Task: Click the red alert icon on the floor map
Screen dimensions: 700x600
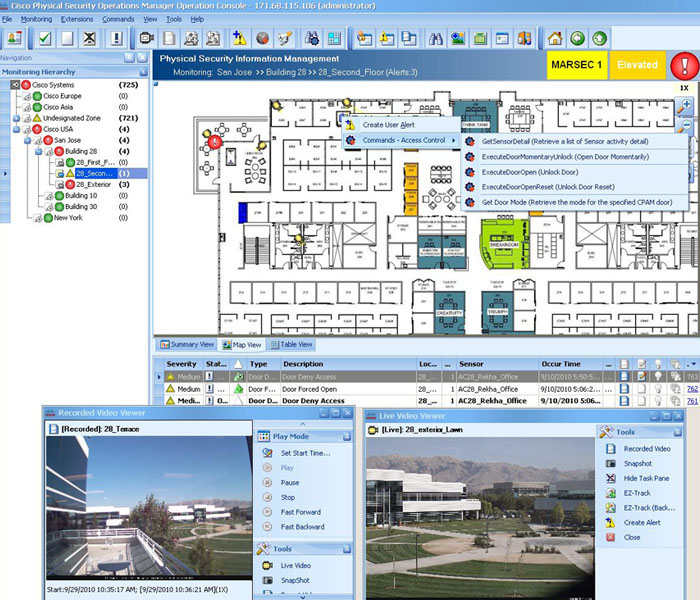Action: pos(215,142)
